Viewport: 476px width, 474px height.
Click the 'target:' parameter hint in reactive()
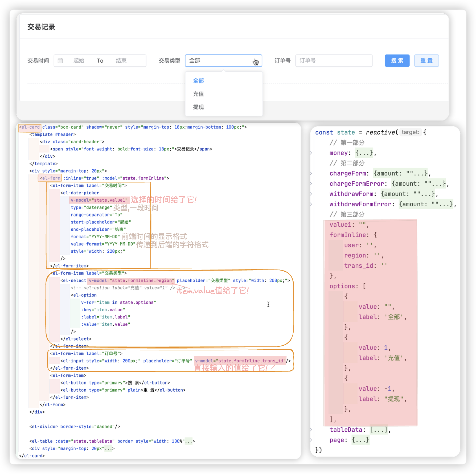(x=410, y=132)
